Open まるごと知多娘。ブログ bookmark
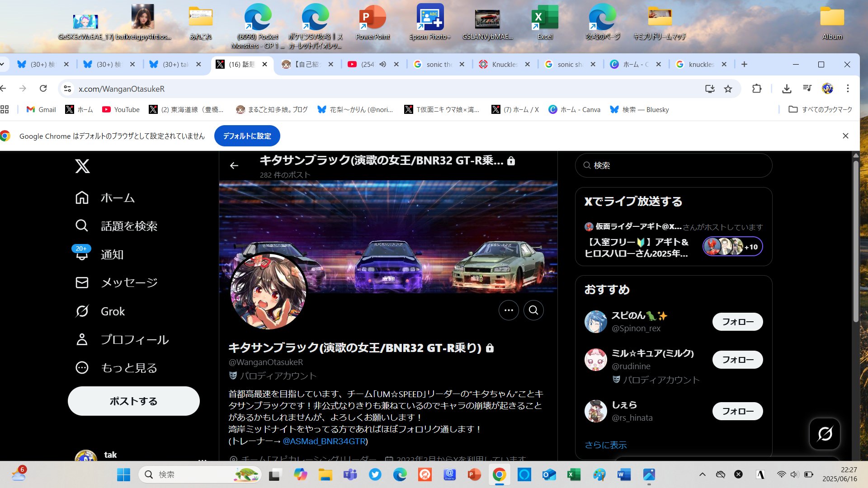Image resolution: width=868 pixels, height=488 pixels. pyautogui.click(x=272, y=109)
